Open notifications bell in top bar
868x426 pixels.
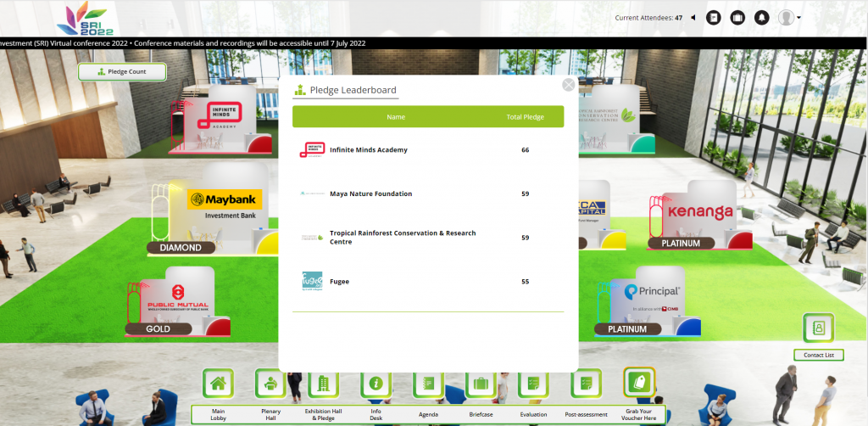click(x=761, y=18)
